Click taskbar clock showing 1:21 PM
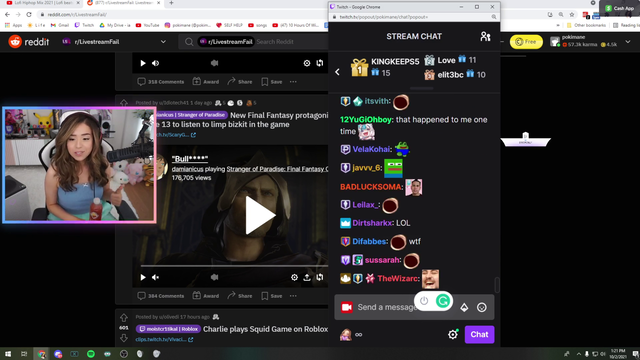Image resolution: width=640 pixels, height=360 pixels. pyautogui.click(x=618, y=354)
